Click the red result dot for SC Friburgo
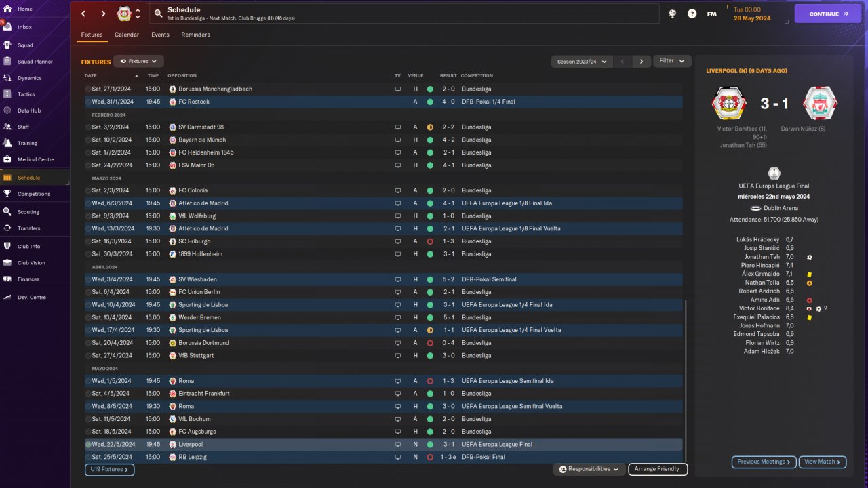 (430, 241)
